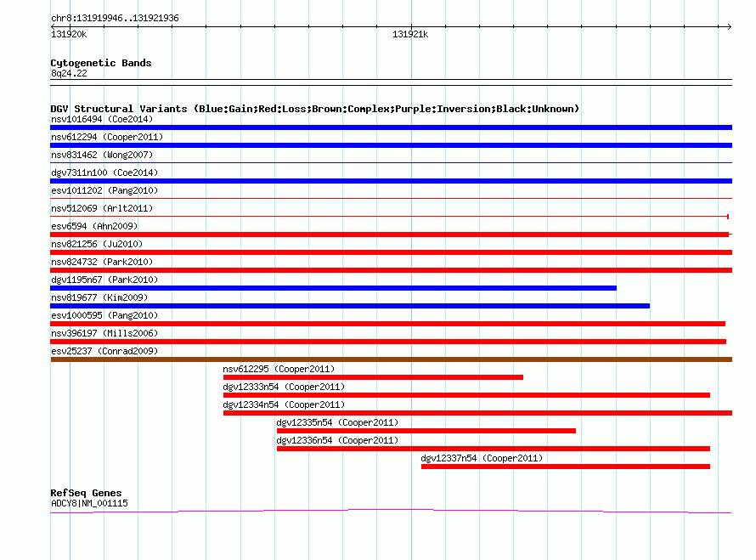Select the nsv612294 (Cooper2011) label
The height and width of the screenshot is (560, 756).
pyautogui.click(x=107, y=137)
